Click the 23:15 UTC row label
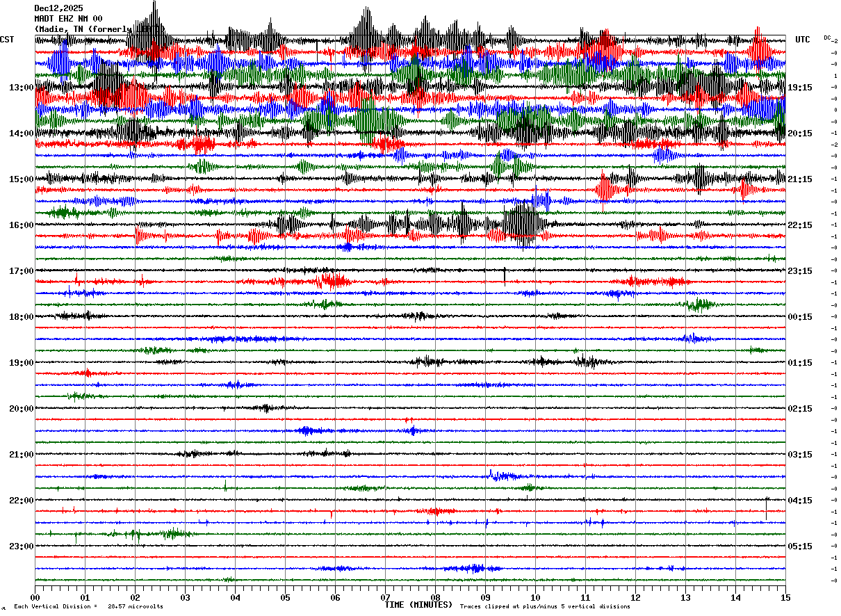 [x=799, y=271]
